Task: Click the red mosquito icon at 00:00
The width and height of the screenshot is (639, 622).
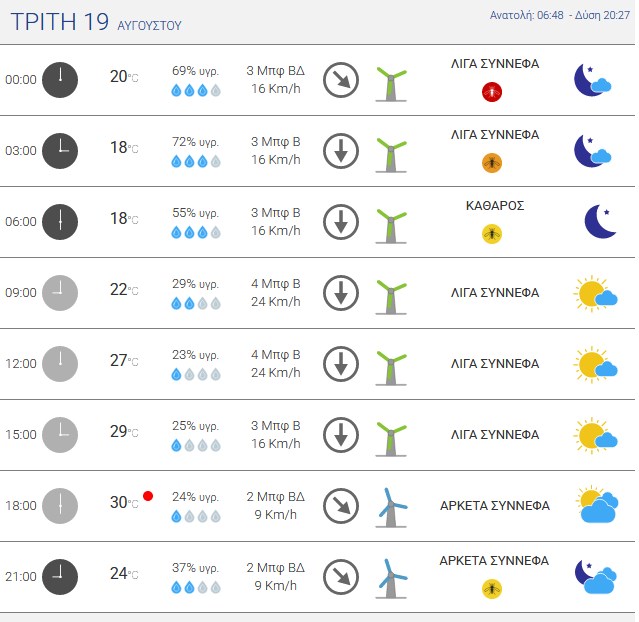Action: [x=492, y=92]
